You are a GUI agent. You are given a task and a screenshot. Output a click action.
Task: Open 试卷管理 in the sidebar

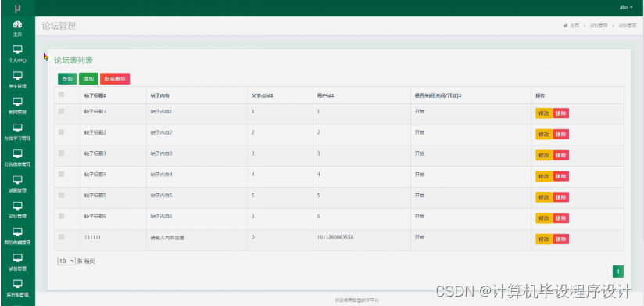(x=17, y=262)
